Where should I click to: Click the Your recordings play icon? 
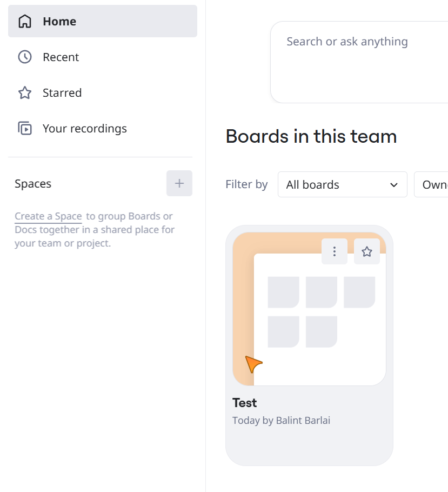[x=25, y=128]
